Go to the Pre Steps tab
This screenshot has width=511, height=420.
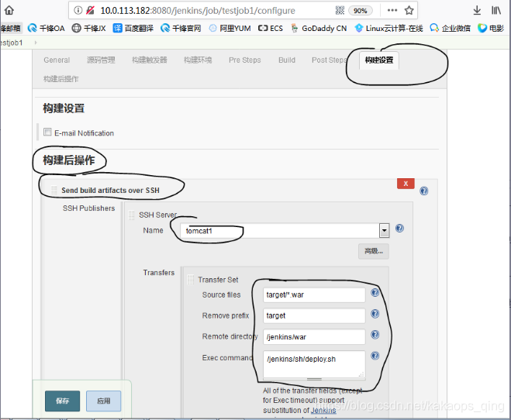[244, 60]
